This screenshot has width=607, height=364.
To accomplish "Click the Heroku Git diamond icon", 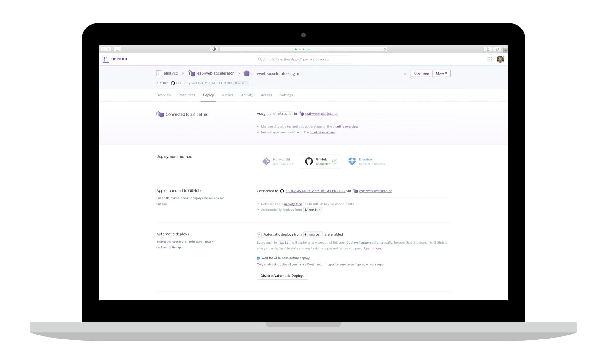I will 266,161.
